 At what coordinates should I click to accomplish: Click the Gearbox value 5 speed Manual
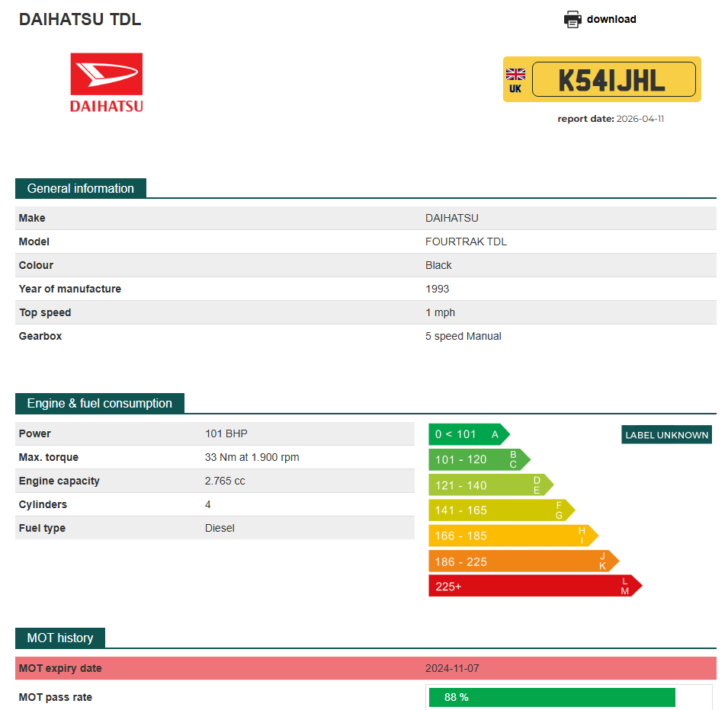tap(463, 337)
